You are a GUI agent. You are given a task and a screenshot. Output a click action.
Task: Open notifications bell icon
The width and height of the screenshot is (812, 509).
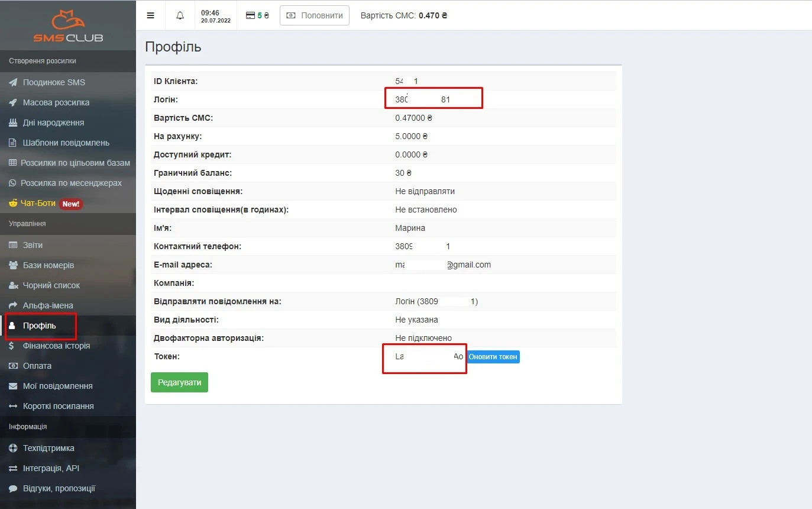[x=180, y=15]
